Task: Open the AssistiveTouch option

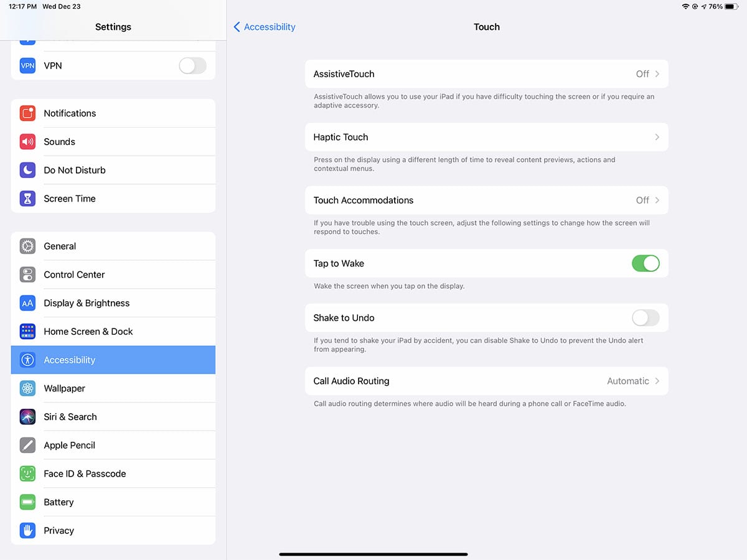Action: pyautogui.click(x=487, y=74)
